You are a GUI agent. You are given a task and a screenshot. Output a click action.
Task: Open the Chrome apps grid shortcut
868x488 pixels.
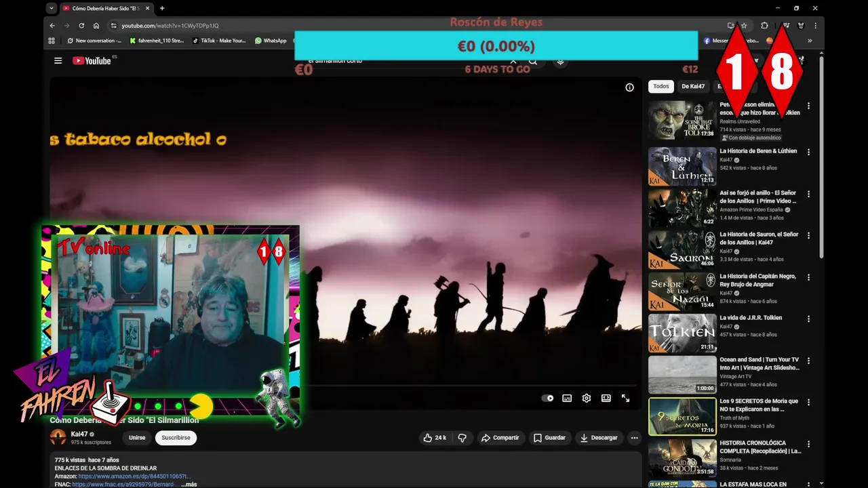pos(52,41)
